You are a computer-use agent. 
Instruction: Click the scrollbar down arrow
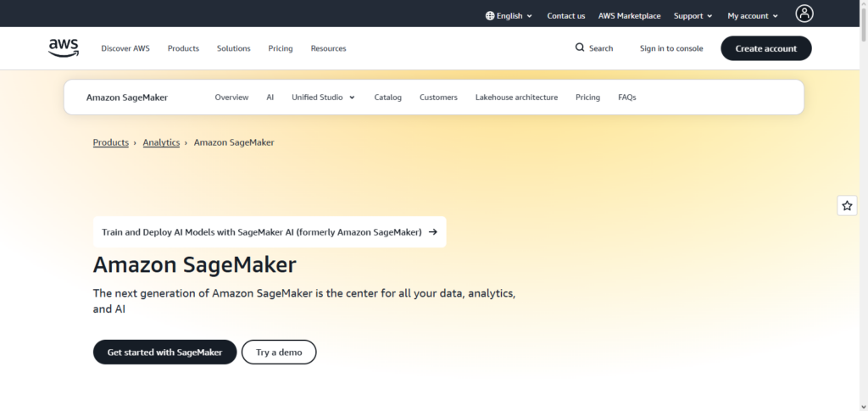coord(863,407)
